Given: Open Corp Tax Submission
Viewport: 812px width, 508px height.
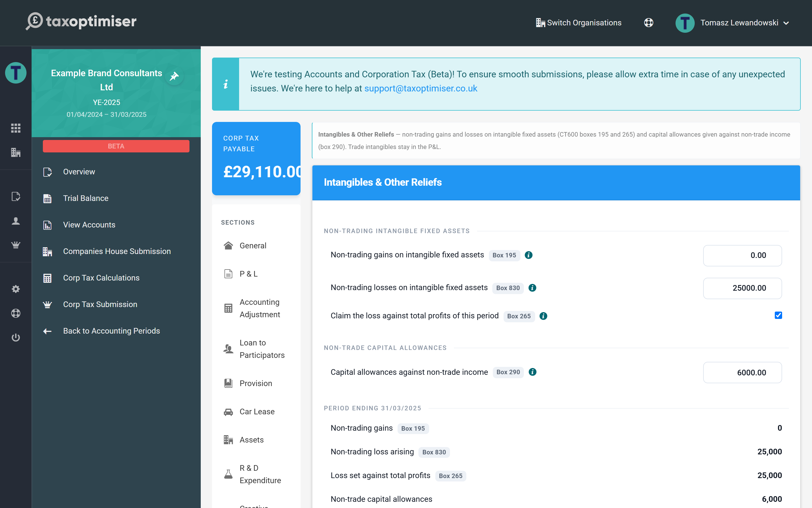Looking at the screenshot, I should [x=116, y=305].
